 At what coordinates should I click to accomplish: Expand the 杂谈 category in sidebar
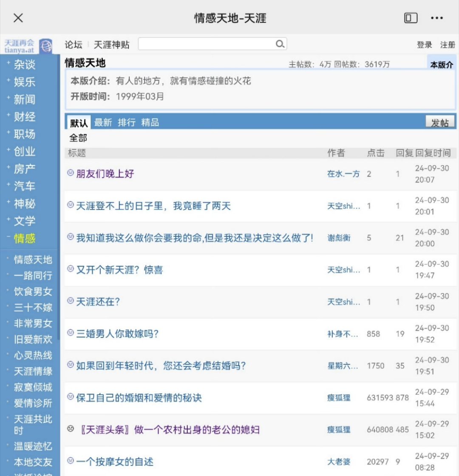pos(24,65)
